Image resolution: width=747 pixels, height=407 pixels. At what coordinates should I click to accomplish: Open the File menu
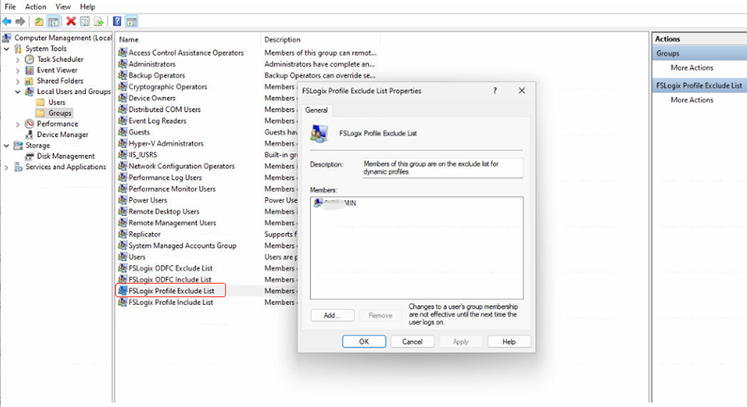(10, 7)
